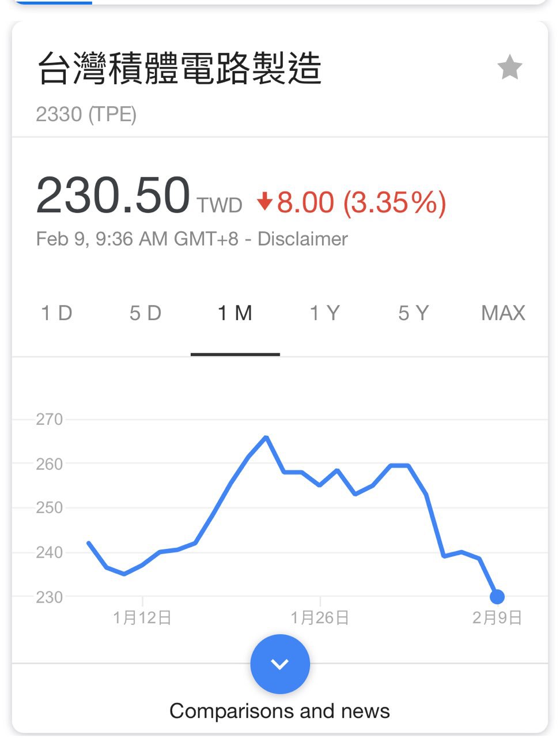The width and height of the screenshot is (560, 738).
Task: Show the 1 Y price history
Action: click(x=324, y=313)
